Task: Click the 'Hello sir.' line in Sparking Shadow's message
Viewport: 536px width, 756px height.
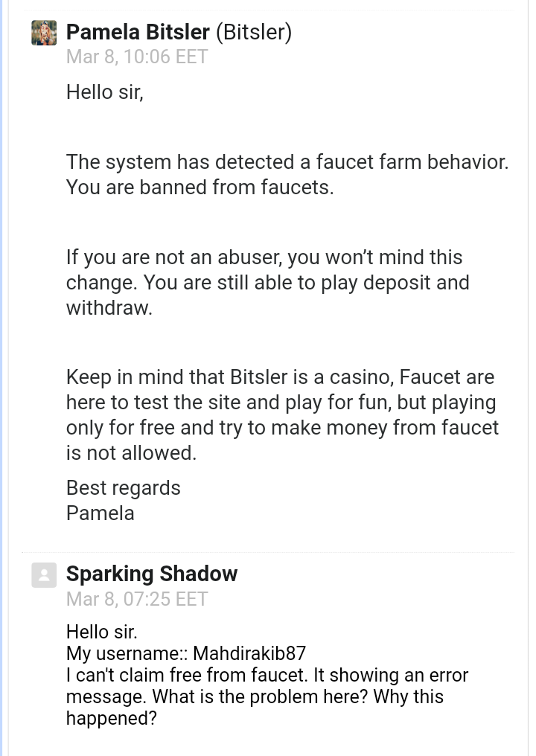Action: pos(102,632)
